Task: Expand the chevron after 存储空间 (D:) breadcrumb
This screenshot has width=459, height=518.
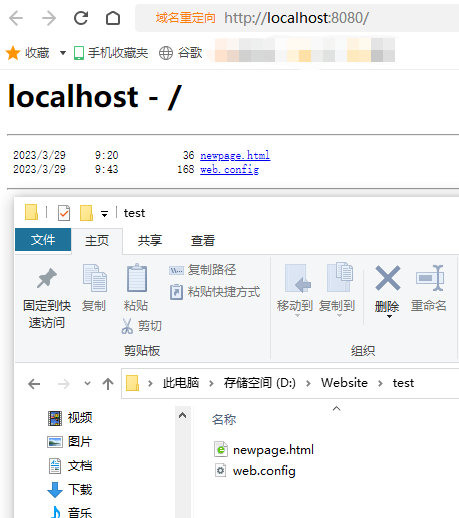Action: tap(308, 384)
